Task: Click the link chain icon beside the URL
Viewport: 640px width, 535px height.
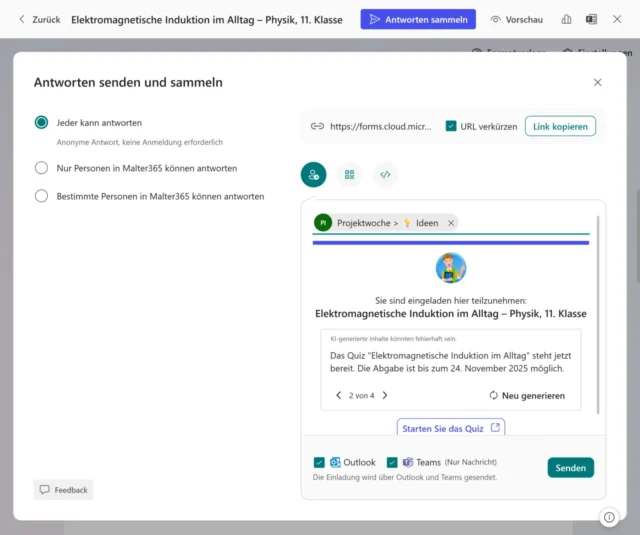Action: [x=317, y=126]
